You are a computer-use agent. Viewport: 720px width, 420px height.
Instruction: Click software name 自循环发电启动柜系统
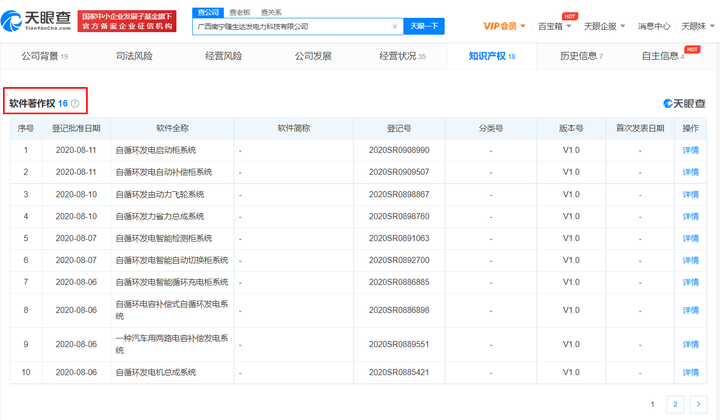pos(156,150)
